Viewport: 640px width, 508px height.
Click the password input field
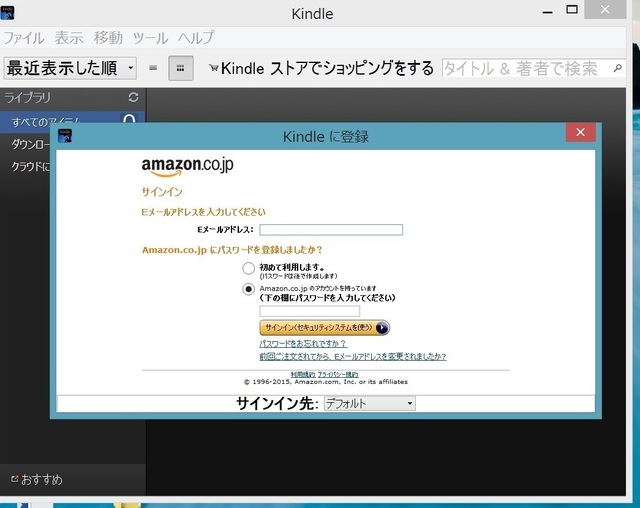[x=310, y=311]
